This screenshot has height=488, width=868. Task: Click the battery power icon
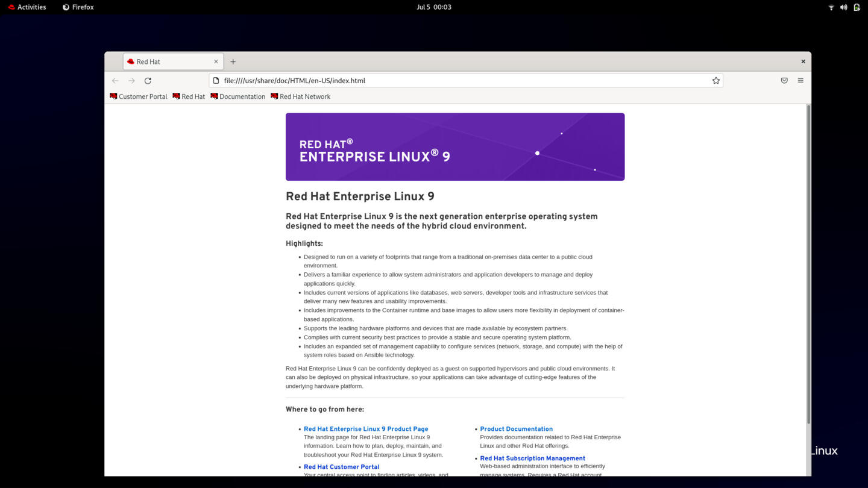click(857, 7)
